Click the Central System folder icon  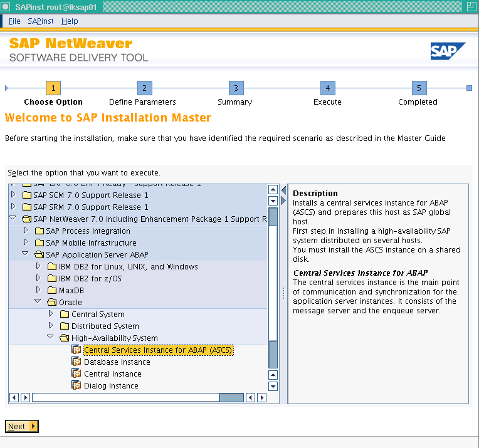pyautogui.click(x=65, y=314)
